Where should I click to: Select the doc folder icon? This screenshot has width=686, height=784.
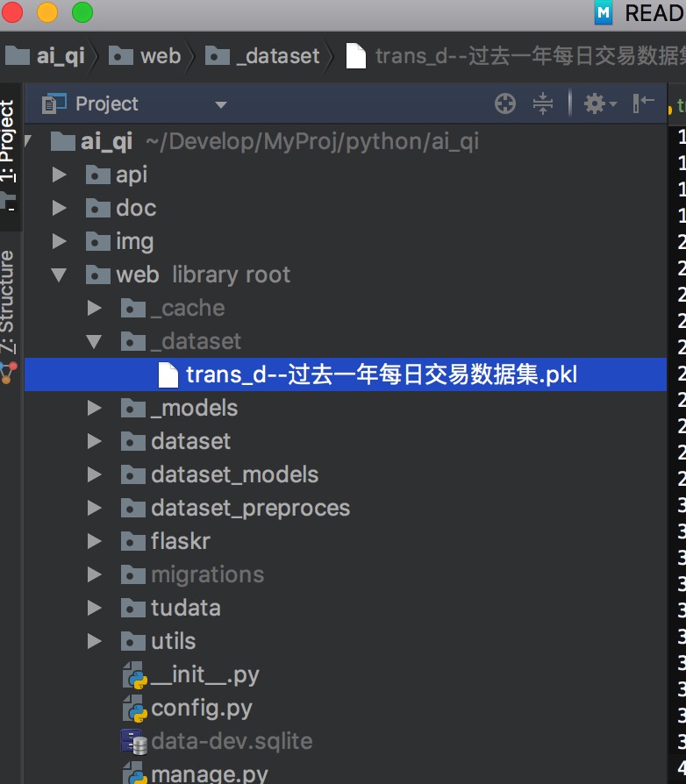tap(98, 208)
